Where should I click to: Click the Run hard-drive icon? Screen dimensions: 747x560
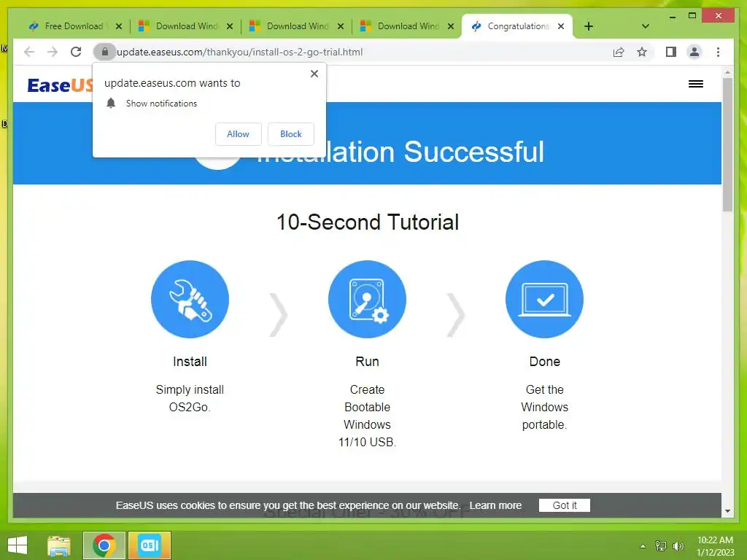point(368,299)
